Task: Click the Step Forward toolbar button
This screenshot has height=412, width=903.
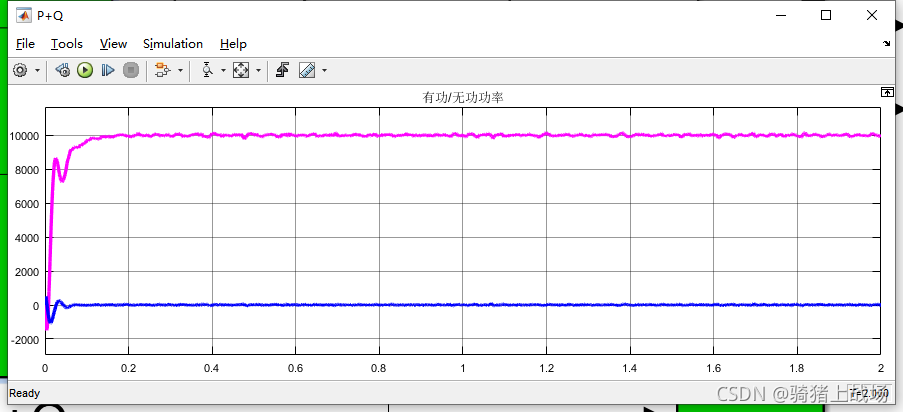Action: [x=108, y=70]
